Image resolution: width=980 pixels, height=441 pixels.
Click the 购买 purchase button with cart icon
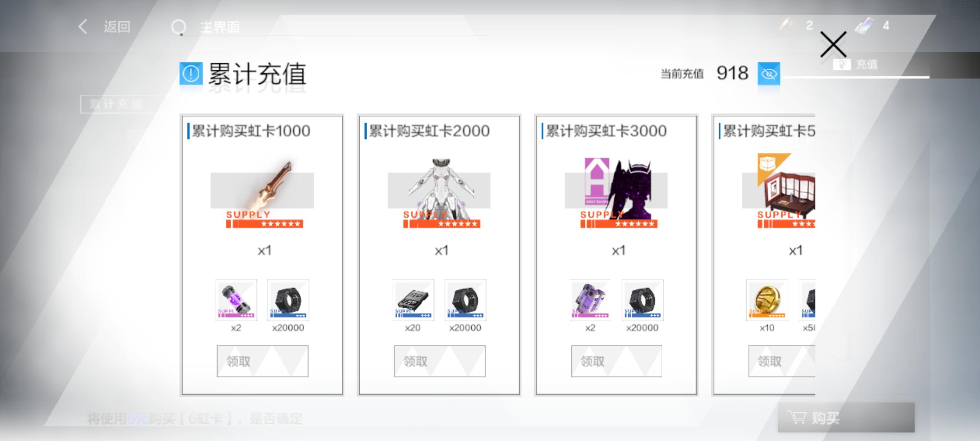pos(846,417)
